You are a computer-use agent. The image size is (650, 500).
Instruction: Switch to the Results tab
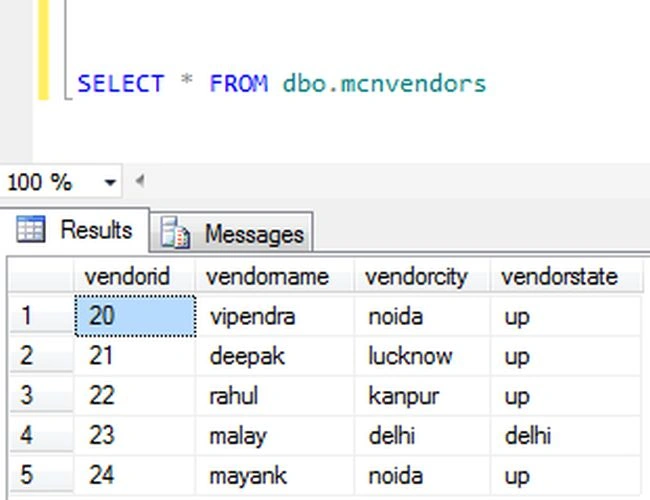click(x=75, y=229)
